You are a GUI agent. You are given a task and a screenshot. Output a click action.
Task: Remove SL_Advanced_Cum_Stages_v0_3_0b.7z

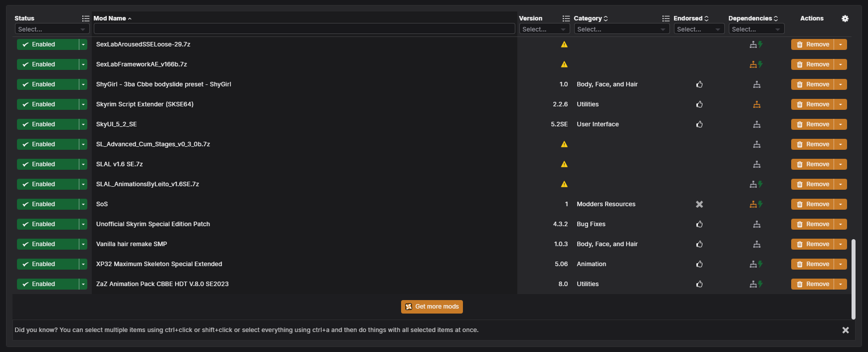coord(813,144)
